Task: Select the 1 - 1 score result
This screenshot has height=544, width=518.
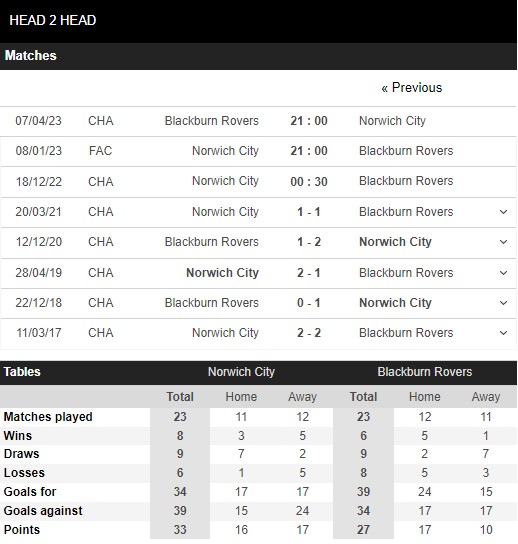Action: [x=309, y=212]
